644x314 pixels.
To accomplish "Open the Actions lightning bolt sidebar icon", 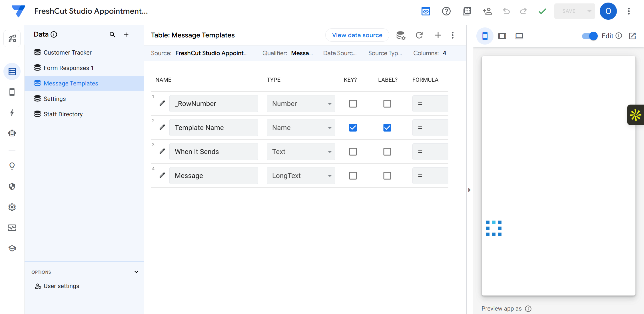I will pos(12,113).
